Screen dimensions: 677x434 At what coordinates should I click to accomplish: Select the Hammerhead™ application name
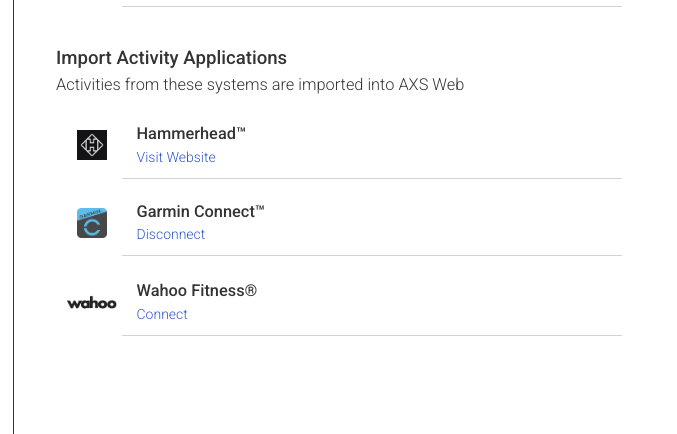[191, 134]
